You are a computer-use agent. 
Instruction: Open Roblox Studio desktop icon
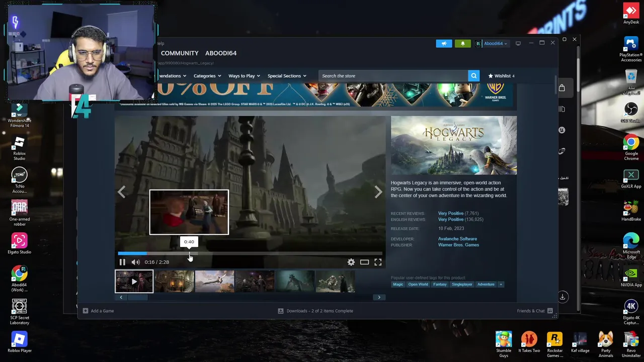19,148
